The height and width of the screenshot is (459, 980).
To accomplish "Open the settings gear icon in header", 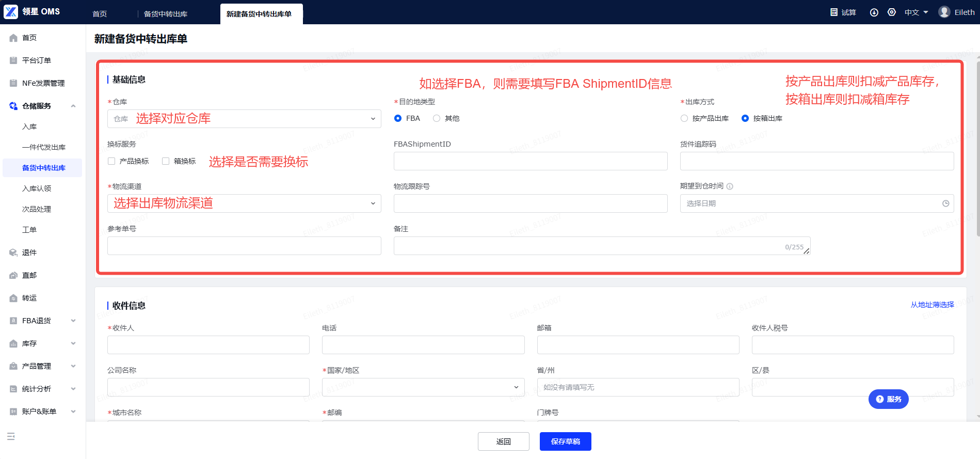I will pyautogui.click(x=892, y=12).
